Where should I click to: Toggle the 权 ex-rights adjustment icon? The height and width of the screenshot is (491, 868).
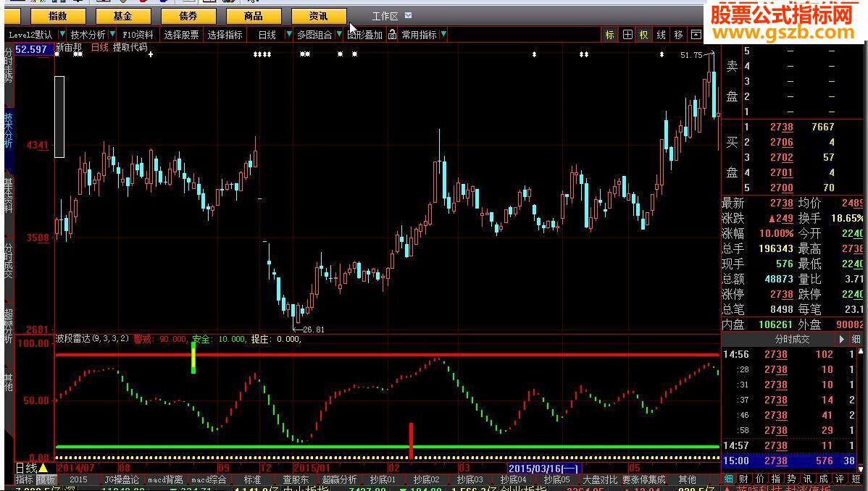tap(643, 35)
